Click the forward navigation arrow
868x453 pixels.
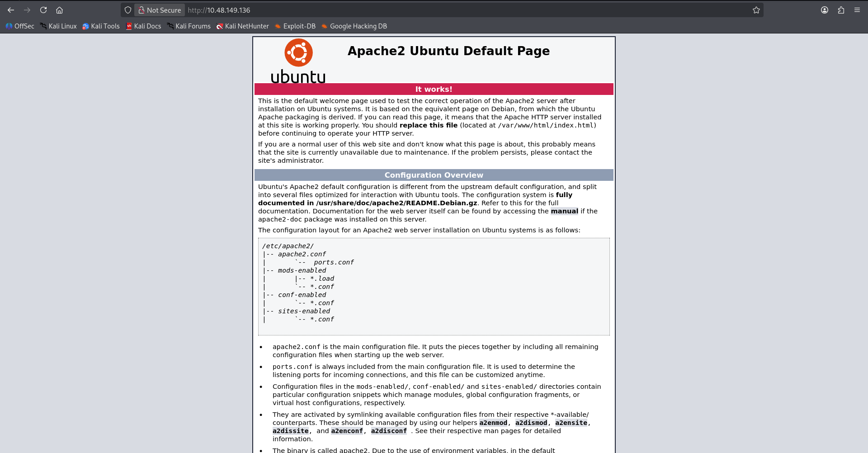(27, 10)
